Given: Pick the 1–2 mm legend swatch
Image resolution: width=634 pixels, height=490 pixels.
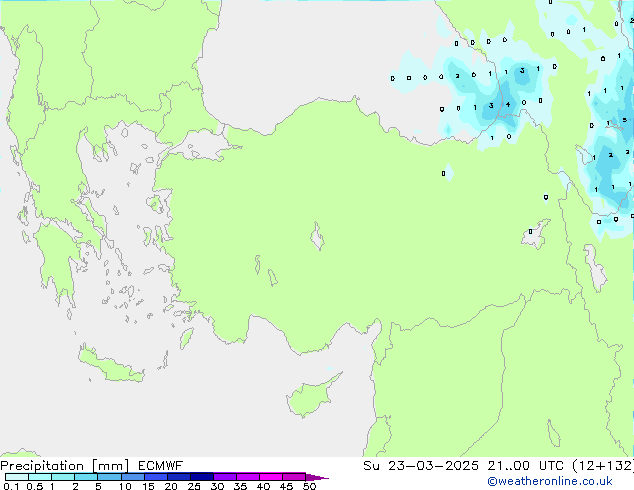Looking at the screenshot, I should click(x=63, y=477).
